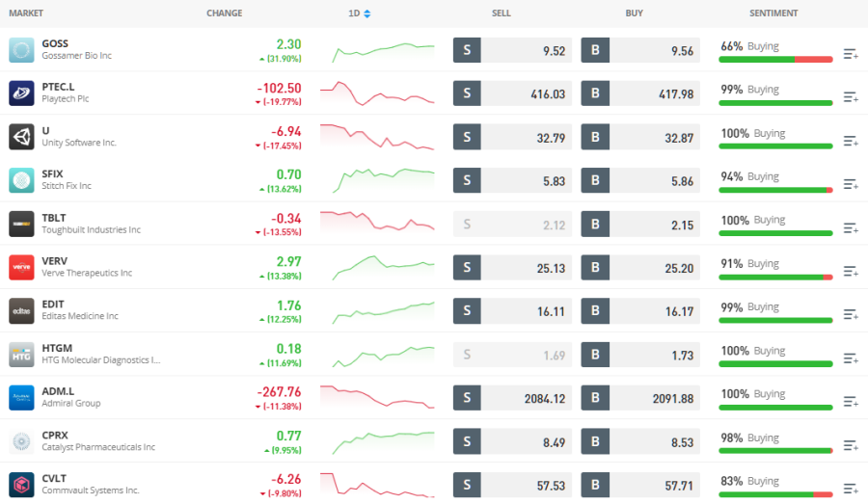Screen dimensions: 868x504
Task: Sell EDIT at 16.11
Action: click(x=513, y=311)
